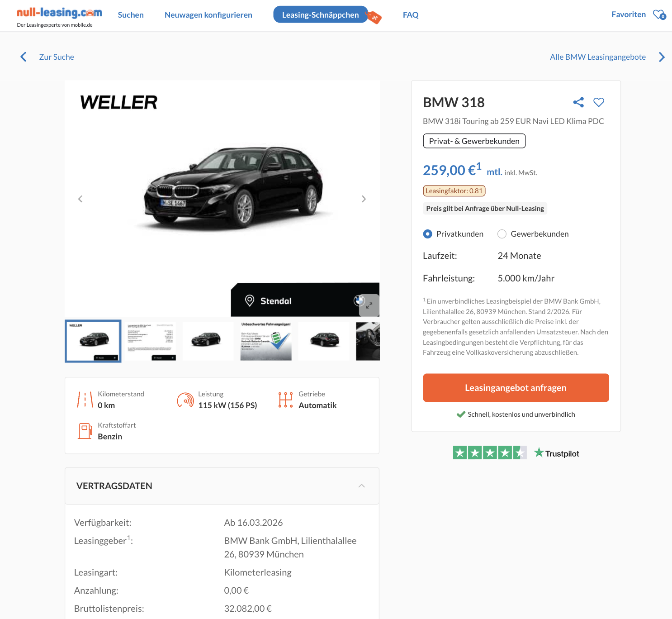The image size is (672, 619).
Task: Collapse the VERTRAGSDATEN section
Action: (x=361, y=486)
